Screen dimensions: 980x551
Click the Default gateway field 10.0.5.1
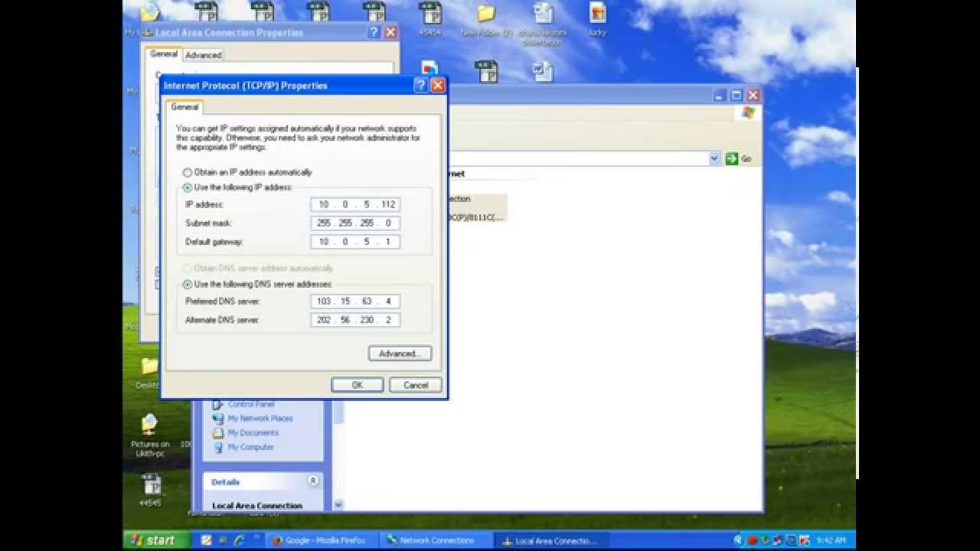355,241
